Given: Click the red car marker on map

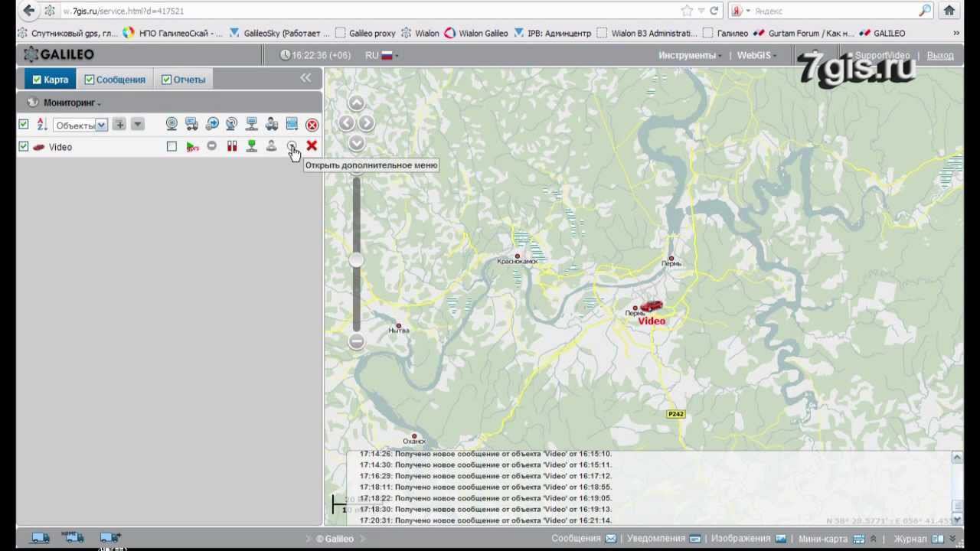Looking at the screenshot, I should tap(651, 307).
